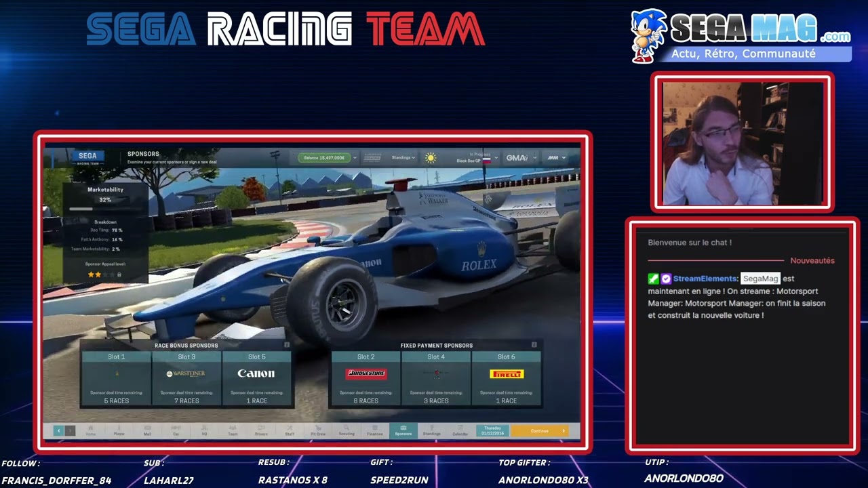
Task: Click the Bao Tang 78 % breakdown row
Action: (x=106, y=230)
